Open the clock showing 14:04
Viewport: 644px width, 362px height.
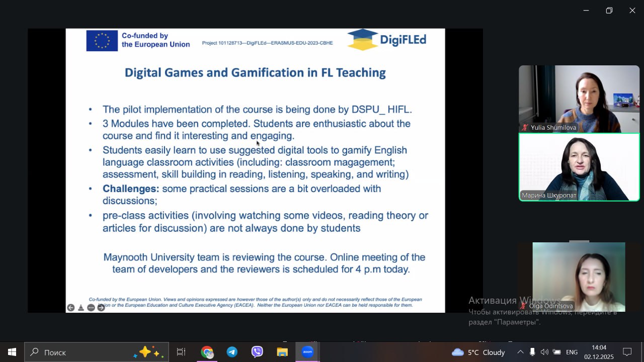pyautogui.click(x=599, y=352)
